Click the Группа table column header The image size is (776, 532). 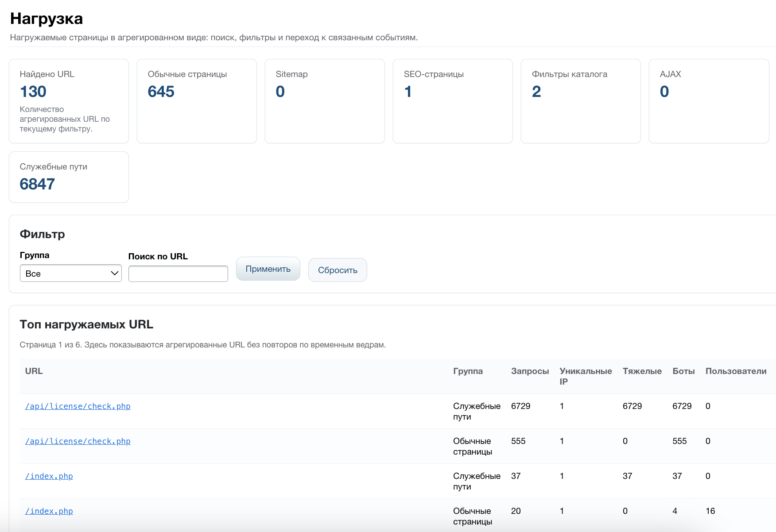(468, 371)
